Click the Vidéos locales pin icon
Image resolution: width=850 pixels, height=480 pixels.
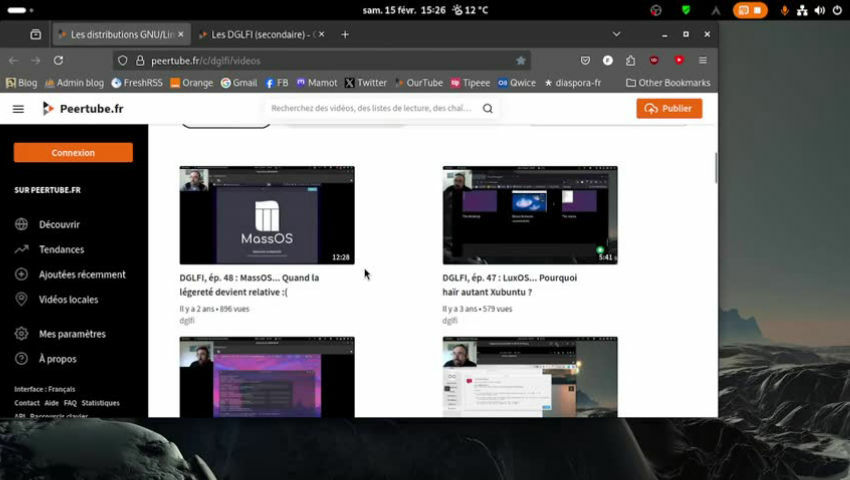(x=21, y=299)
